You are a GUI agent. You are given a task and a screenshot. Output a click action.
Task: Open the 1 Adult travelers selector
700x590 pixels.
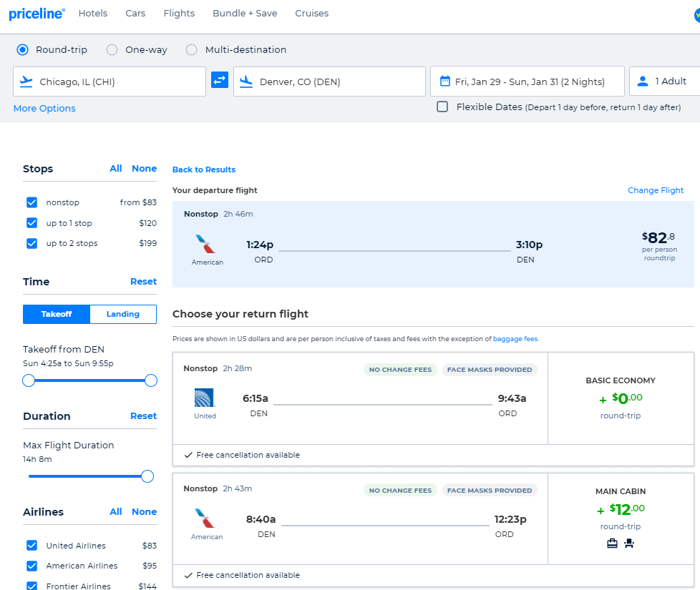click(665, 81)
